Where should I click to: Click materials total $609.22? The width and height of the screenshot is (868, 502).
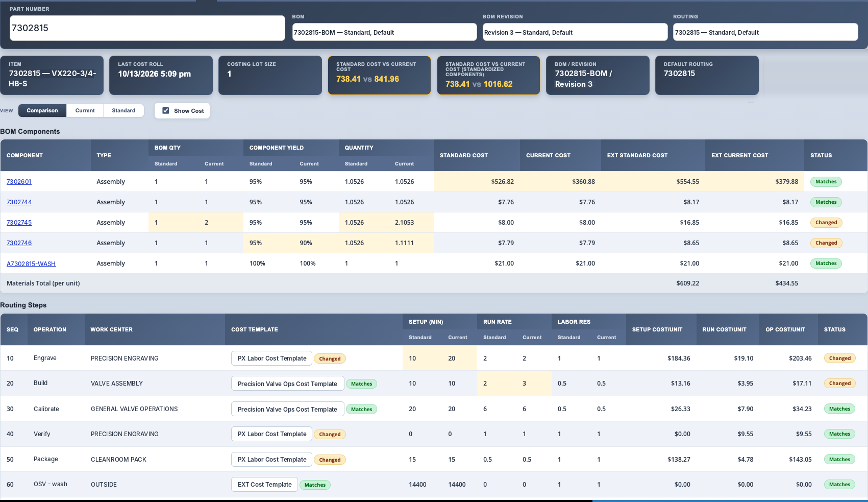687,283
